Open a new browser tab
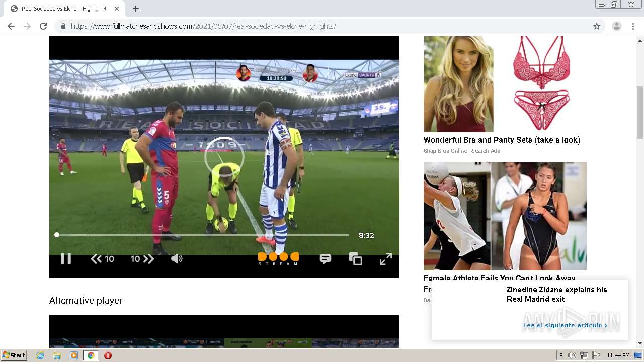644x362 pixels. pos(136,9)
